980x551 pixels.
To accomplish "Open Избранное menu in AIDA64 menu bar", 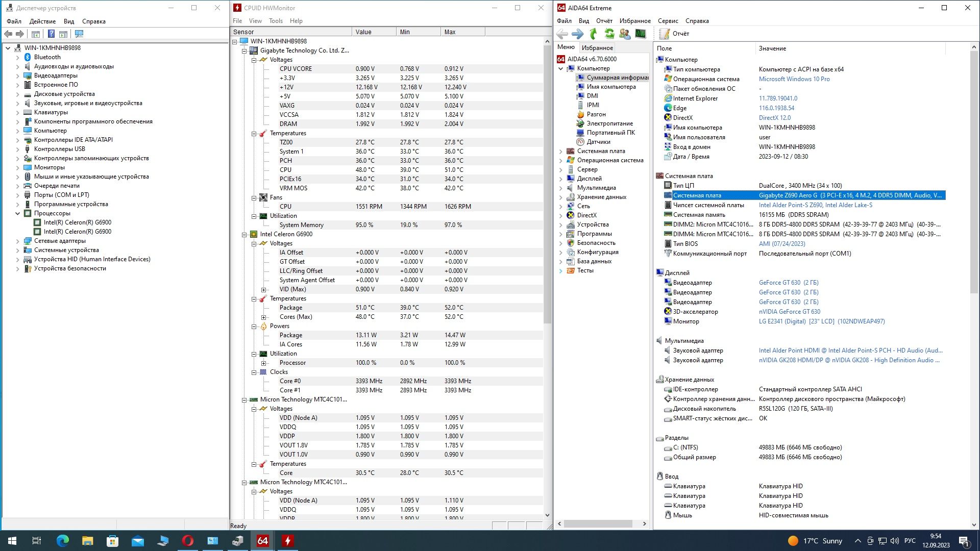I will click(x=635, y=21).
